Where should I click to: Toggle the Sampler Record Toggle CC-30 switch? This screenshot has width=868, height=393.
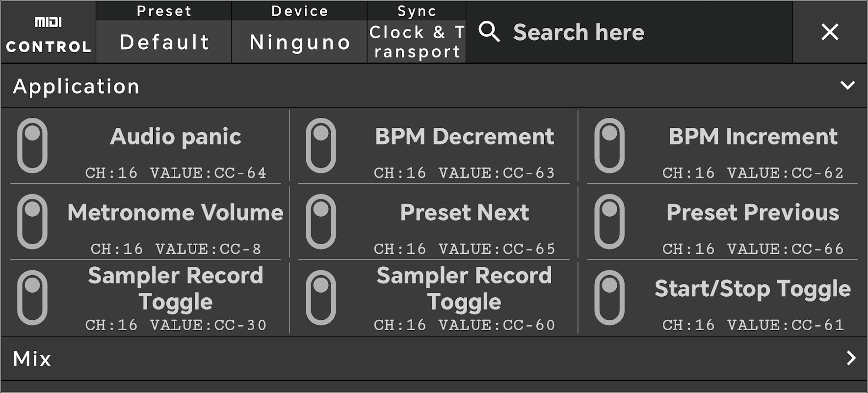32,298
